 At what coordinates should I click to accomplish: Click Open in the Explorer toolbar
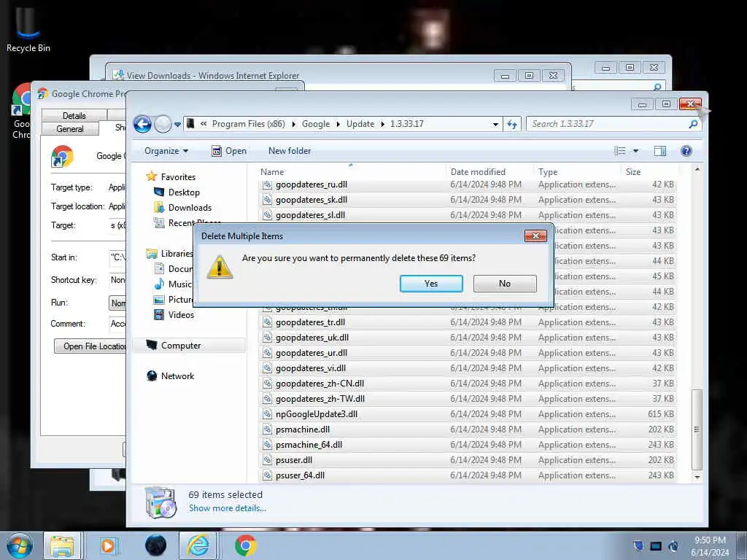click(229, 151)
